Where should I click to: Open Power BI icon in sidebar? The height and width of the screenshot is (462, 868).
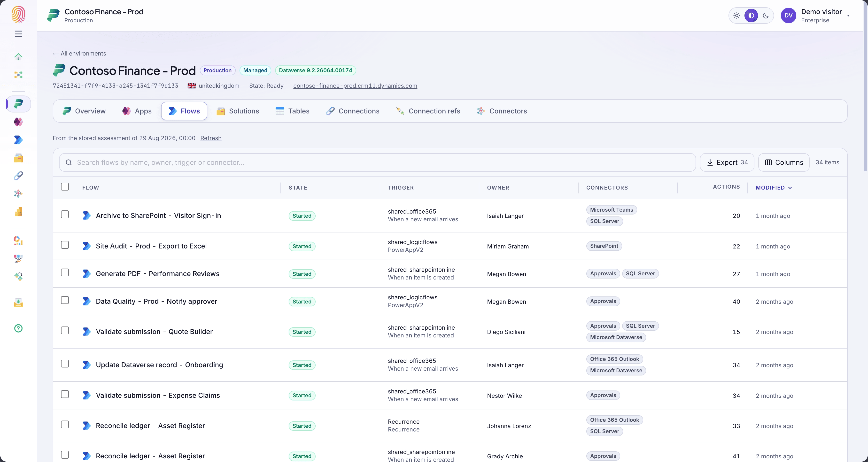[x=18, y=212]
